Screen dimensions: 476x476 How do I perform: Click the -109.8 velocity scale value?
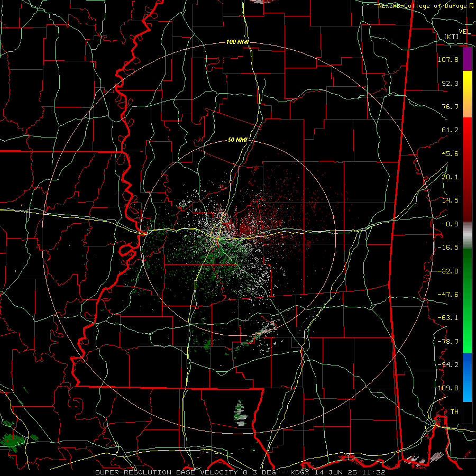(446, 388)
